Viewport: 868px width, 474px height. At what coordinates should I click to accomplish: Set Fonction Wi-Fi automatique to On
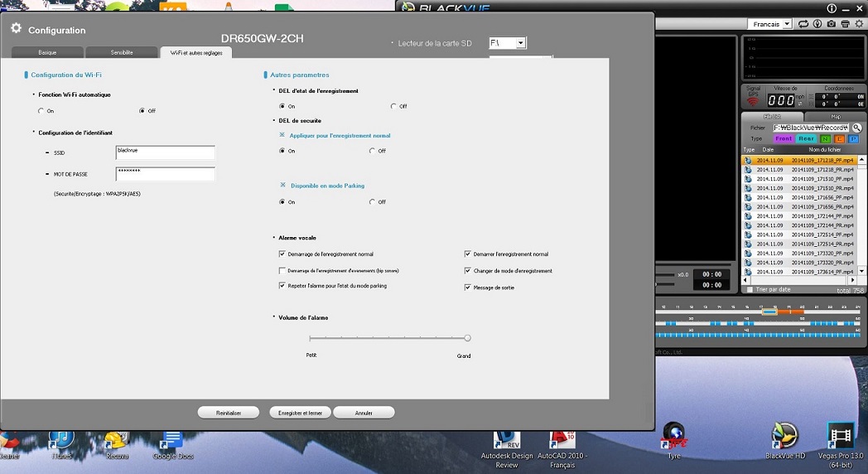tap(41, 111)
